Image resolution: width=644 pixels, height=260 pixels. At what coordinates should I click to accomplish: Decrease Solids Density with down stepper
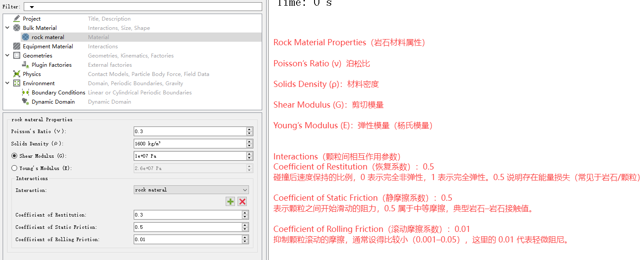[249, 146]
